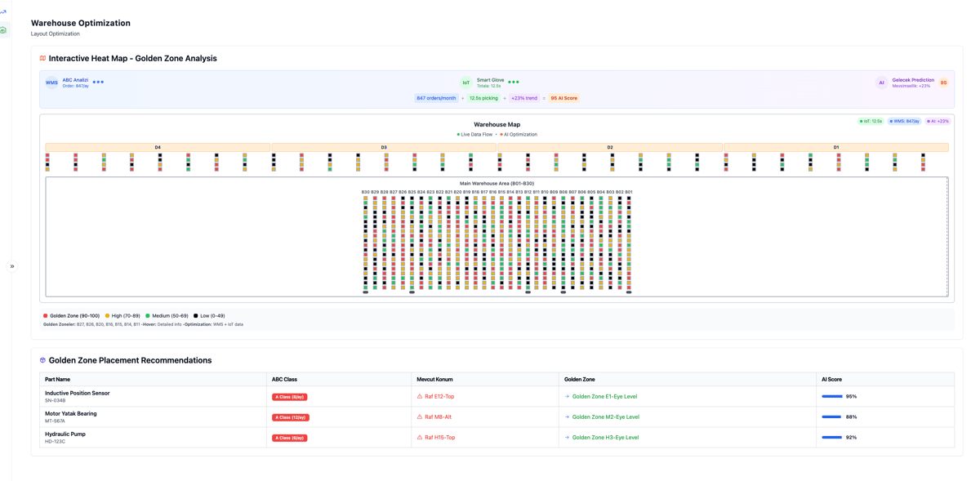Screen dimensions: 980x481
Task: Open Golden Zone E1-Eye Level recommendation
Action: (604, 396)
